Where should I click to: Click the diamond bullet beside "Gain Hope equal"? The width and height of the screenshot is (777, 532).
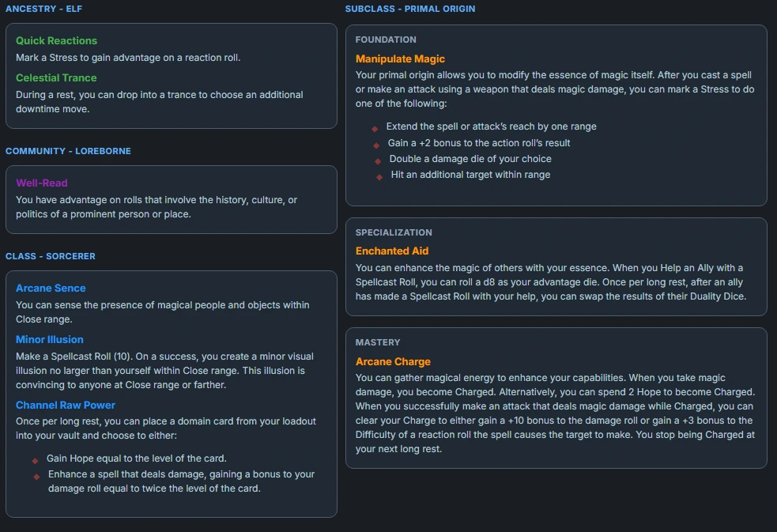pos(35,460)
